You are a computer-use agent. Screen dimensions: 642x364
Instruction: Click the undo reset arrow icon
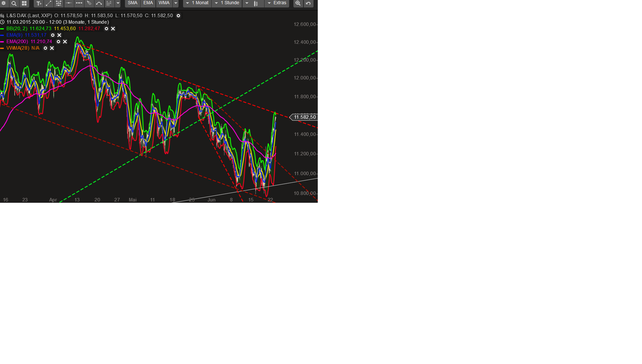tap(308, 3)
